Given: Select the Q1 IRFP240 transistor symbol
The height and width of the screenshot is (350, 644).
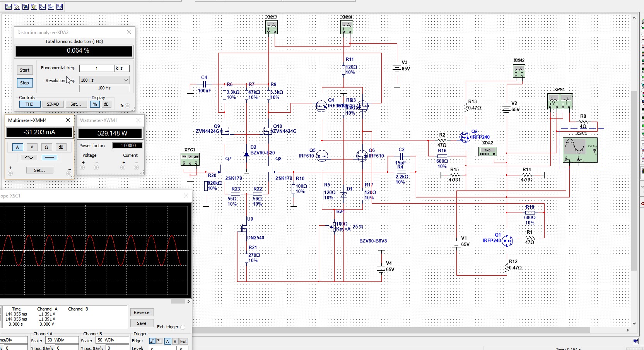Looking at the screenshot, I should pos(507,241).
